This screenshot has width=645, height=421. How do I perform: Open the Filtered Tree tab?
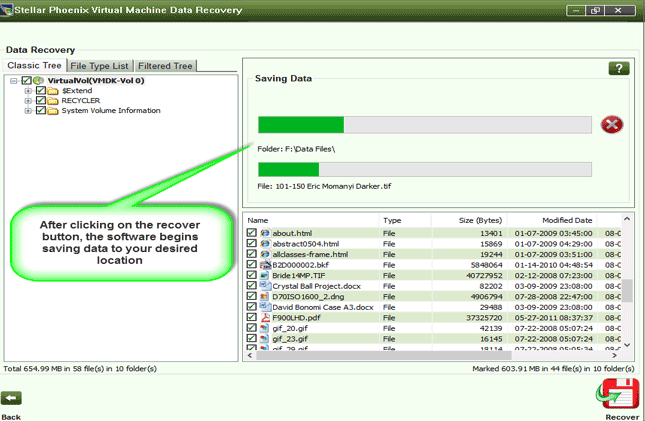[165, 66]
